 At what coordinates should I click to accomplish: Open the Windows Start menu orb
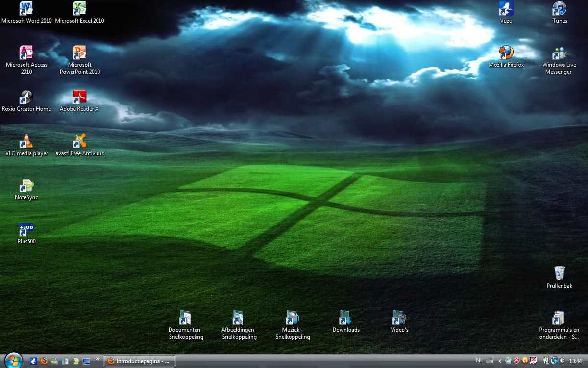pos(13,361)
